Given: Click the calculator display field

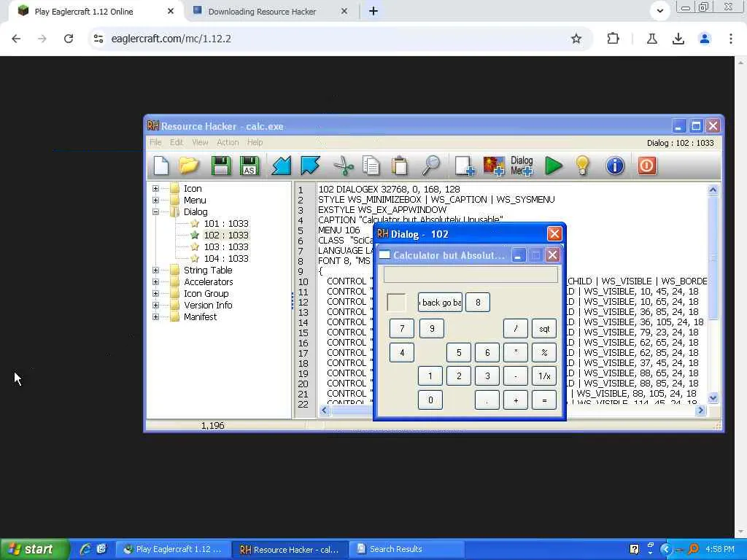Looking at the screenshot, I should click(x=471, y=275).
